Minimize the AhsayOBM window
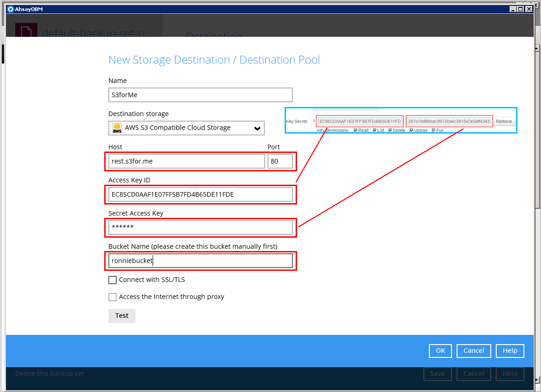 pos(513,9)
